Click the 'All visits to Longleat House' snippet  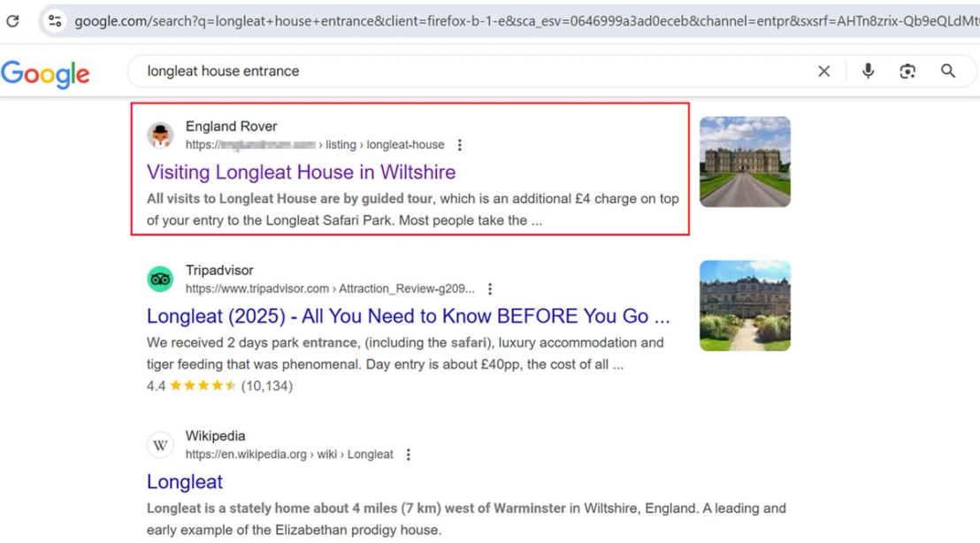[412, 210]
